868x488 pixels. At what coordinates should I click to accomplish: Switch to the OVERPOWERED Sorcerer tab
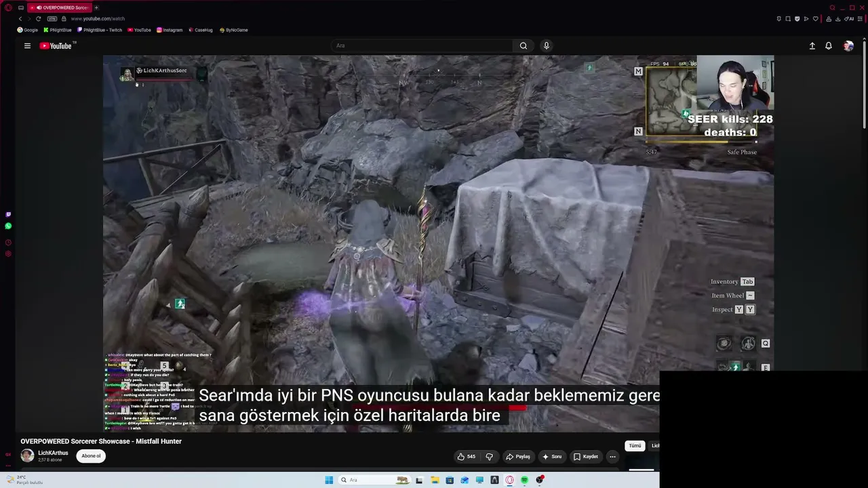click(x=60, y=7)
